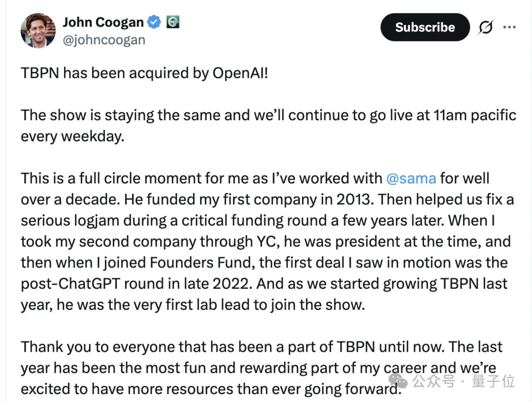Open @sama's profile via the mention link

point(411,178)
